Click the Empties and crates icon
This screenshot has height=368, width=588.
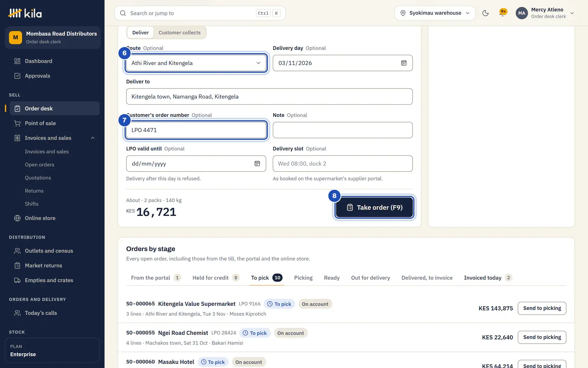point(17,280)
